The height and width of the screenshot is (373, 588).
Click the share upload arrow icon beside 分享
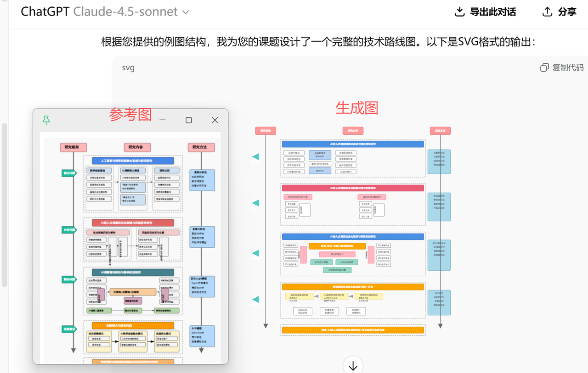coord(547,12)
